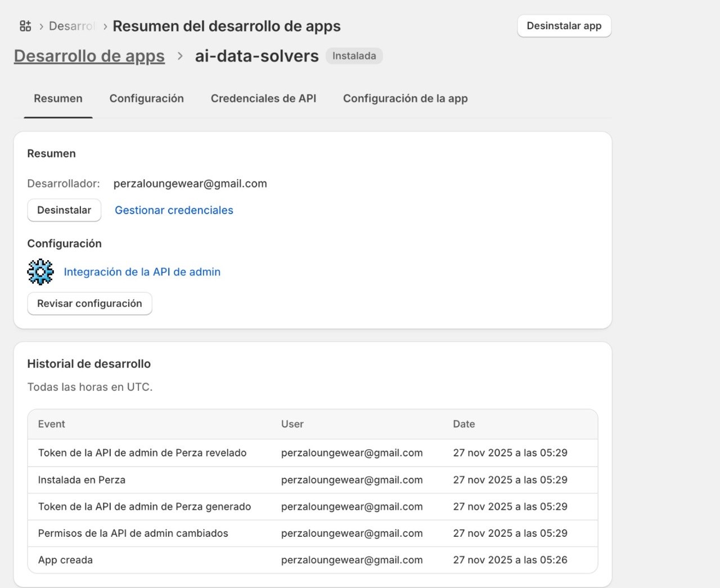Click the truncated Desarrol breadcrumb item
Screen dimensions: 720x588
[73, 26]
